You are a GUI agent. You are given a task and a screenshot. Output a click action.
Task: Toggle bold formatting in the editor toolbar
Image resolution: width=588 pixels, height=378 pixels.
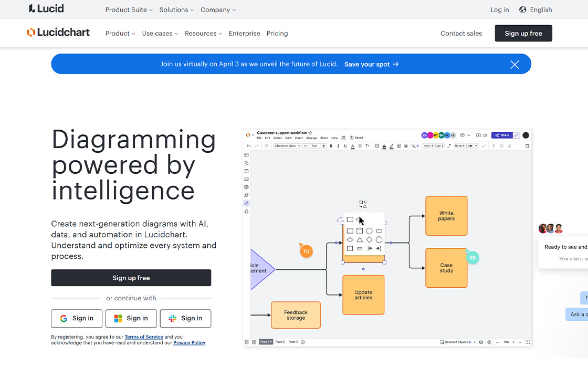click(x=331, y=146)
